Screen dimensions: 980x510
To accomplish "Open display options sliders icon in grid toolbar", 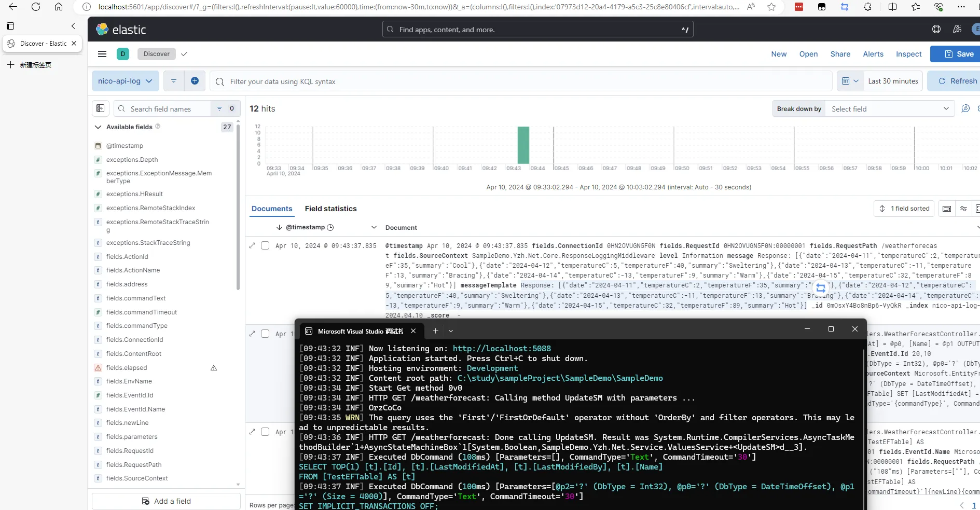I will [x=963, y=209].
